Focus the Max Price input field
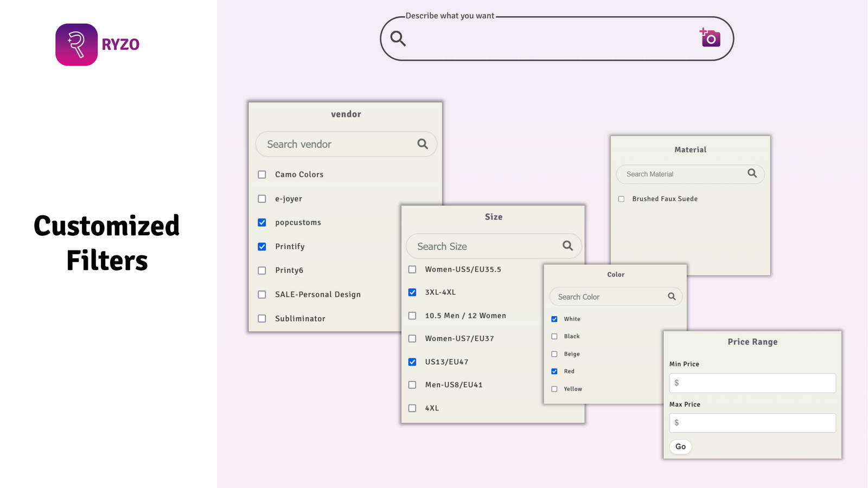 coord(752,423)
